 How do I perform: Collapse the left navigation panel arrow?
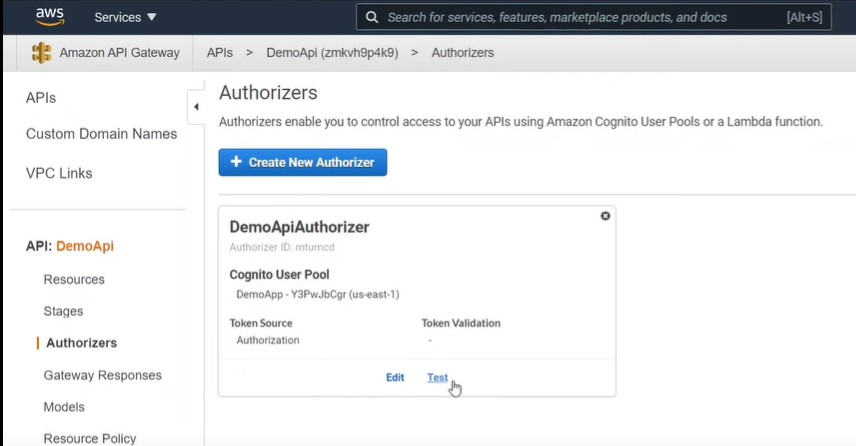[x=196, y=107]
